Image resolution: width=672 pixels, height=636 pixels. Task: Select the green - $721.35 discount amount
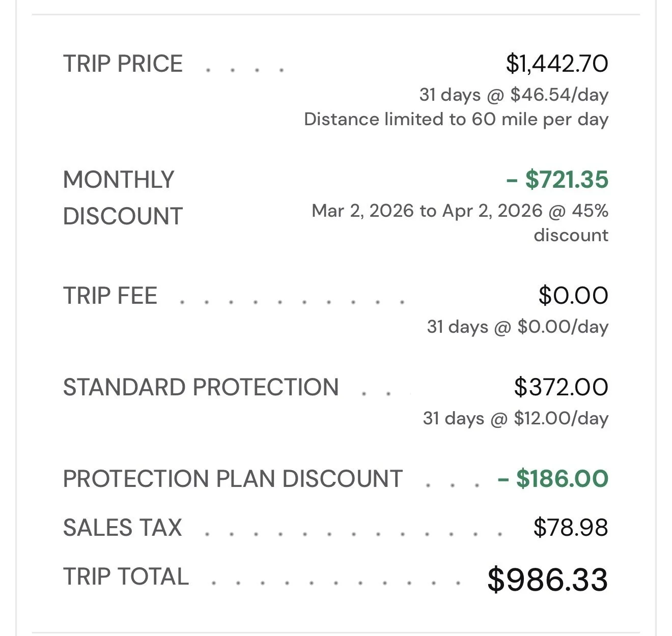tap(557, 180)
